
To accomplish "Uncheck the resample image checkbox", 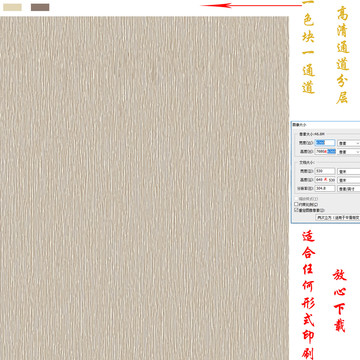I will pos(296,210).
